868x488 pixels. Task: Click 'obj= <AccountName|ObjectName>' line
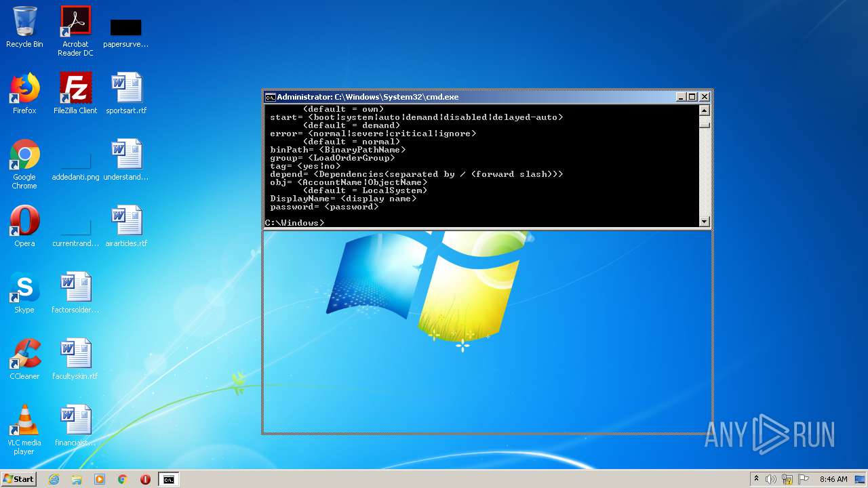(x=349, y=182)
